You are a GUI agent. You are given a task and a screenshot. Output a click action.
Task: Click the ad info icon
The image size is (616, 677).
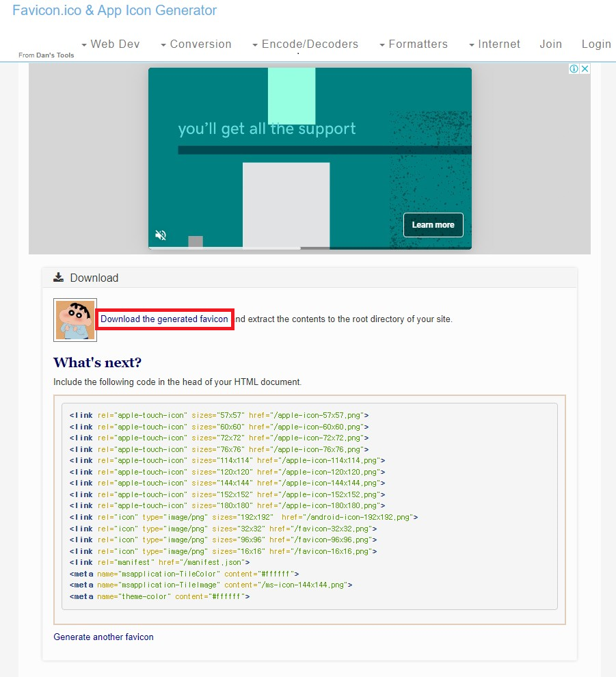pyautogui.click(x=574, y=68)
